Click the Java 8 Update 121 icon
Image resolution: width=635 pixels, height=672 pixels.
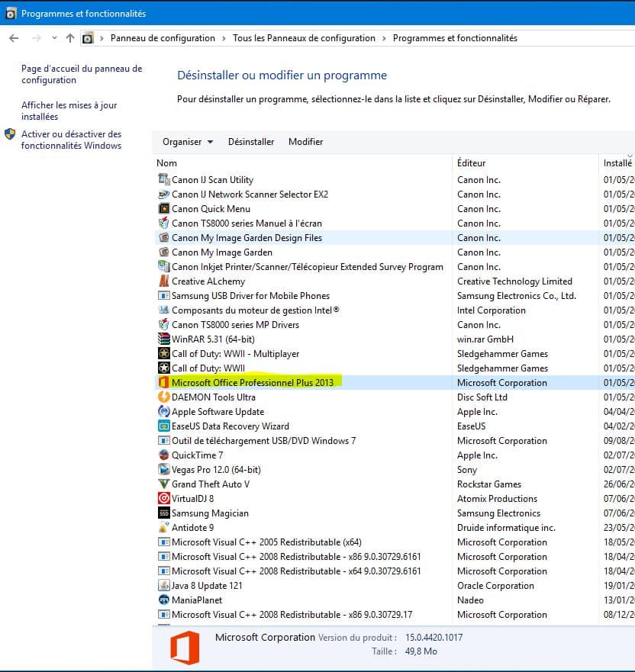click(164, 586)
